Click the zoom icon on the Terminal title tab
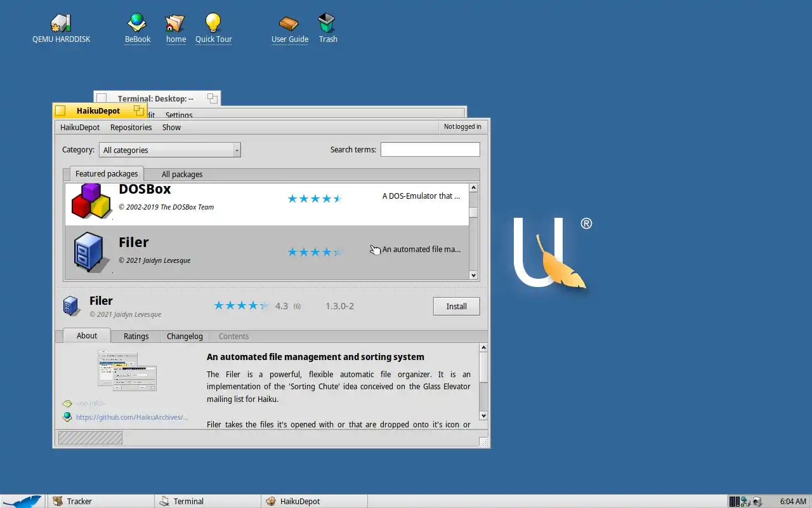The height and width of the screenshot is (508, 812). tap(213, 98)
